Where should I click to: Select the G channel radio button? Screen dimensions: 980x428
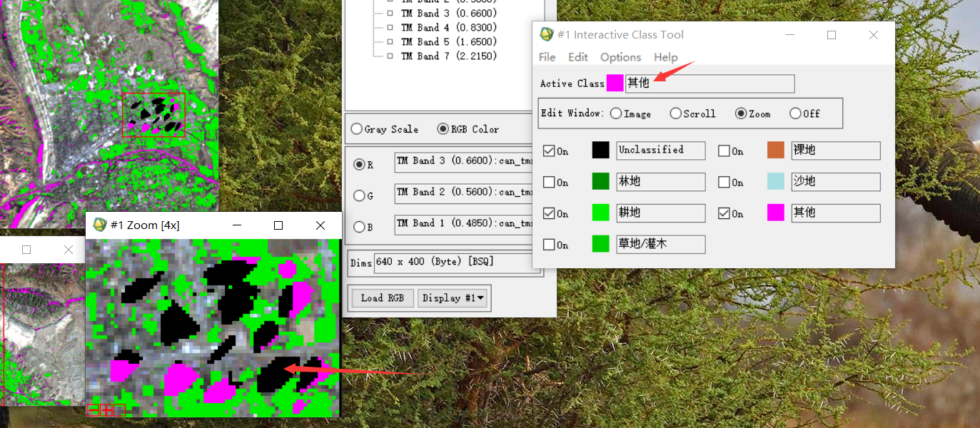pyautogui.click(x=359, y=195)
